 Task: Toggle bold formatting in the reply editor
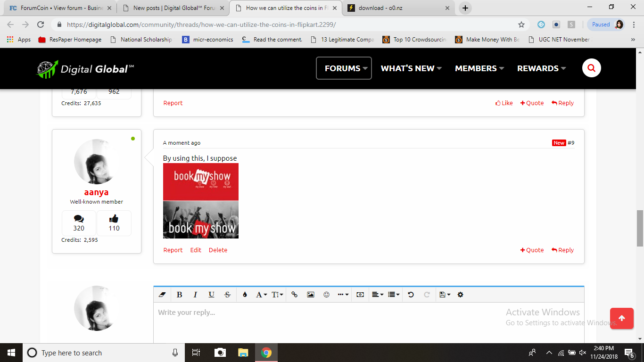click(179, 294)
